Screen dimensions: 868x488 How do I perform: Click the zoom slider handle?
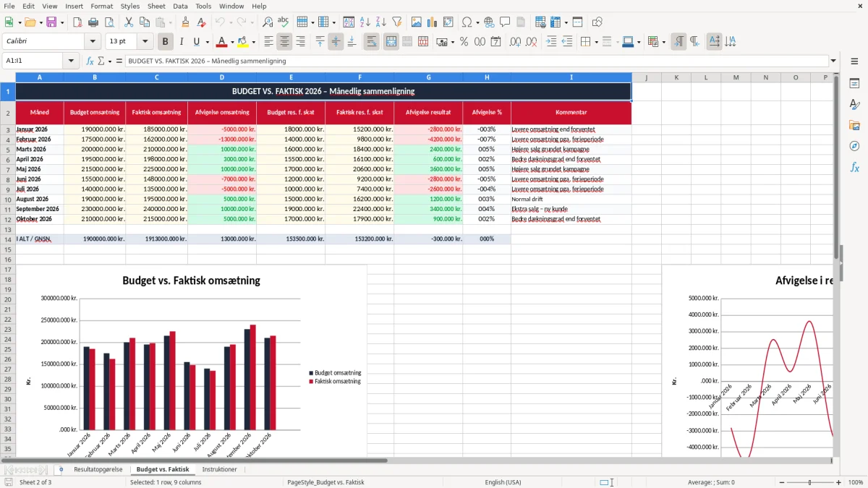(809, 482)
